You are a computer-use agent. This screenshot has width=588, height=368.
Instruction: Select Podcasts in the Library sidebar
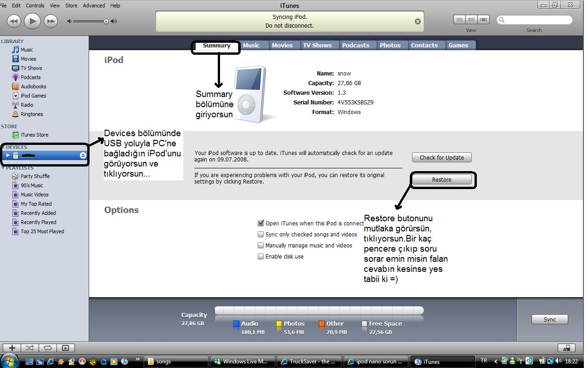tap(30, 77)
